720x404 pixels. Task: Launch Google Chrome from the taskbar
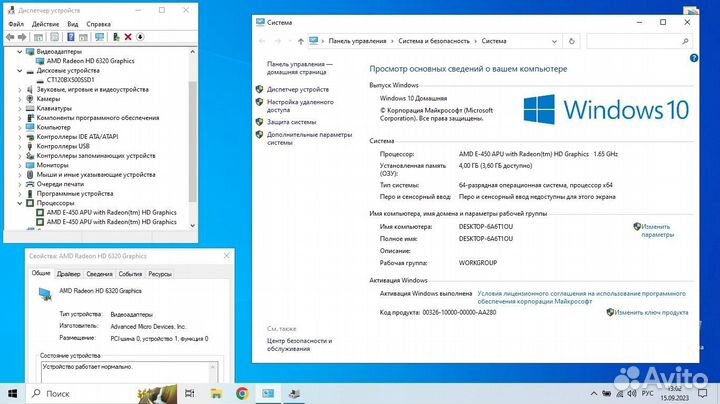click(242, 393)
